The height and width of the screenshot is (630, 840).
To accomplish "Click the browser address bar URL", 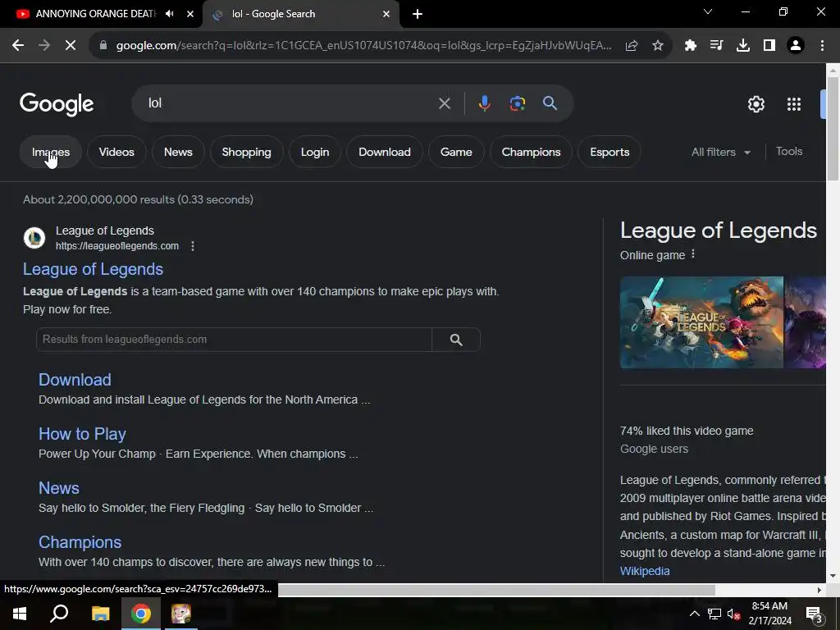I will coord(363,46).
